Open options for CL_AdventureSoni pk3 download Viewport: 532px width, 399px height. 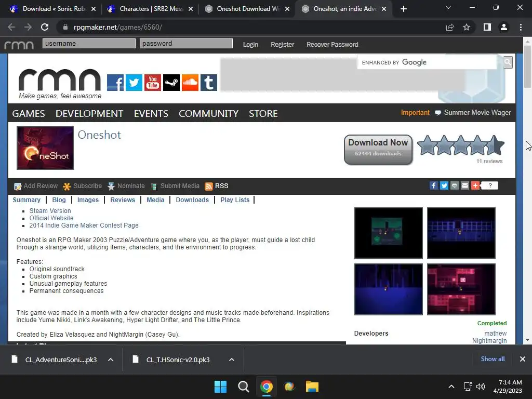[111, 360]
